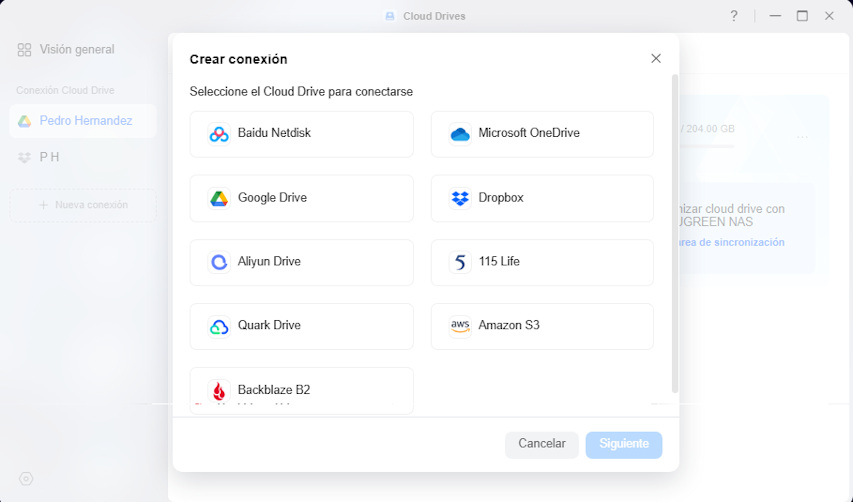Close the Crear conexión dialog
Screen dimensions: 853x502
[656, 59]
